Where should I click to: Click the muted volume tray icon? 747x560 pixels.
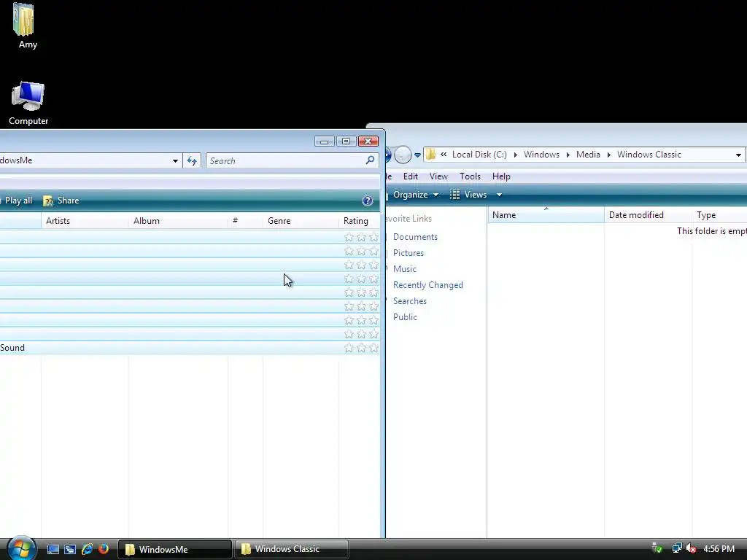pos(691,548)
